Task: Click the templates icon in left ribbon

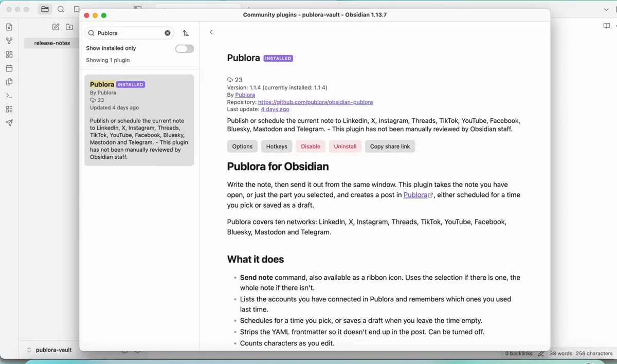Action: 9,82
